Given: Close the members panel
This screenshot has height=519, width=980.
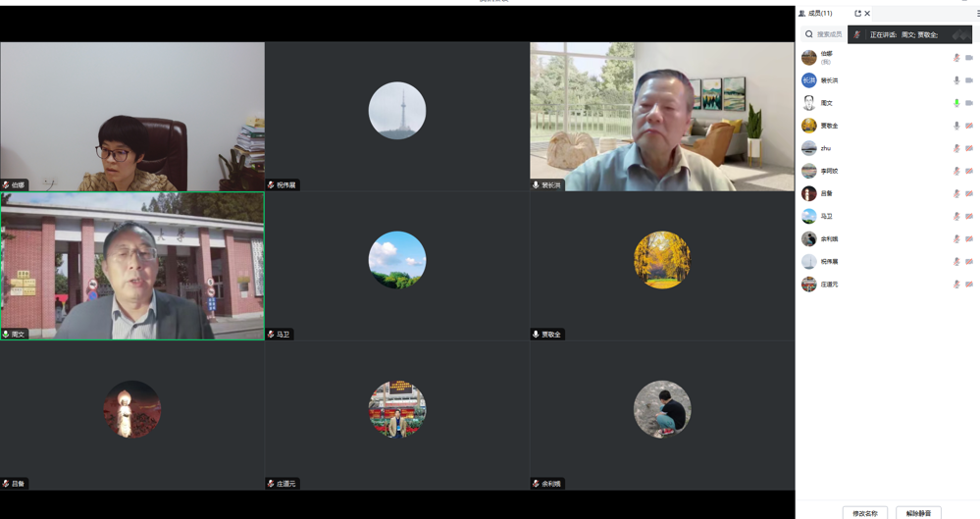Looking at the screenshot, I should [x=867, y=14].
